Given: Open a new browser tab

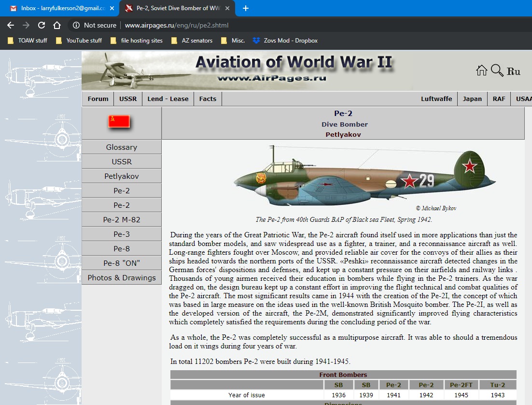Looking at the screenshot, I should pyautogui.click(x=246, y=8).
